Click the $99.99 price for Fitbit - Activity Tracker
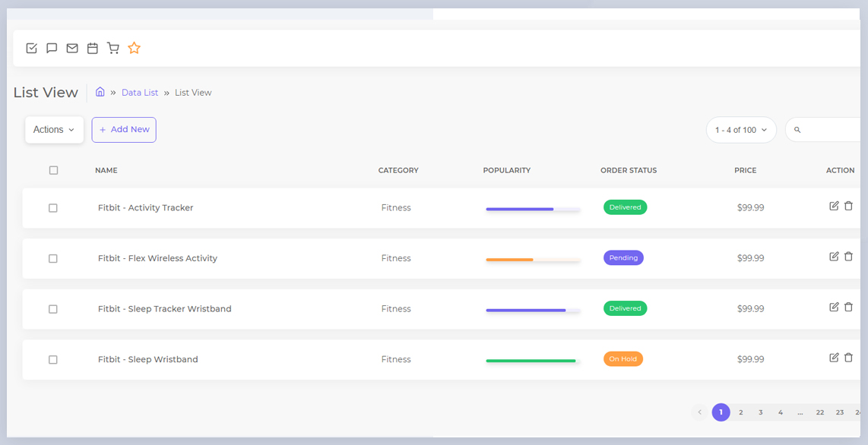 click(x=751, y=208)
